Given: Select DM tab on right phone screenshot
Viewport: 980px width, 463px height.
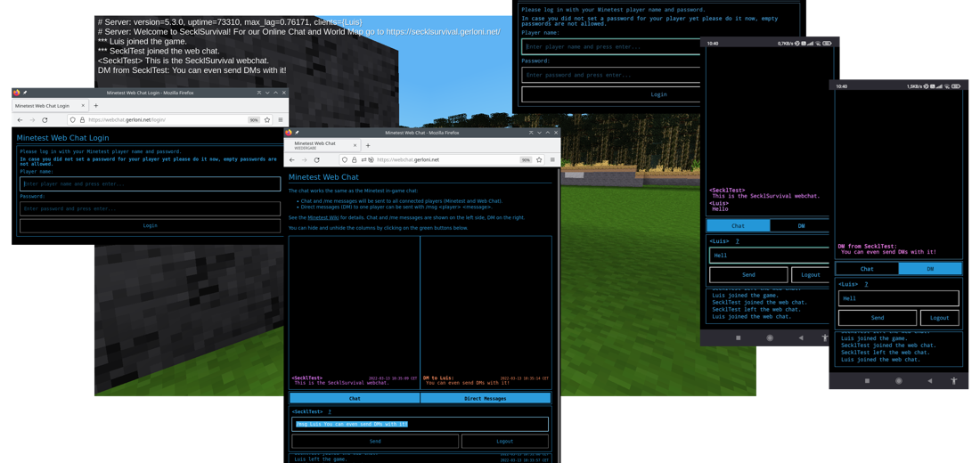Looking at the screenshot, I should (930, 269).
